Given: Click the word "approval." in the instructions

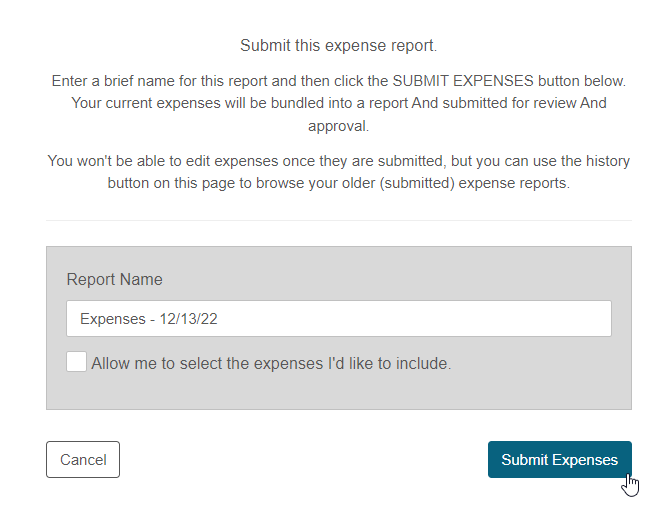Looking at the screenshot, I should click(x=338, y=126).
